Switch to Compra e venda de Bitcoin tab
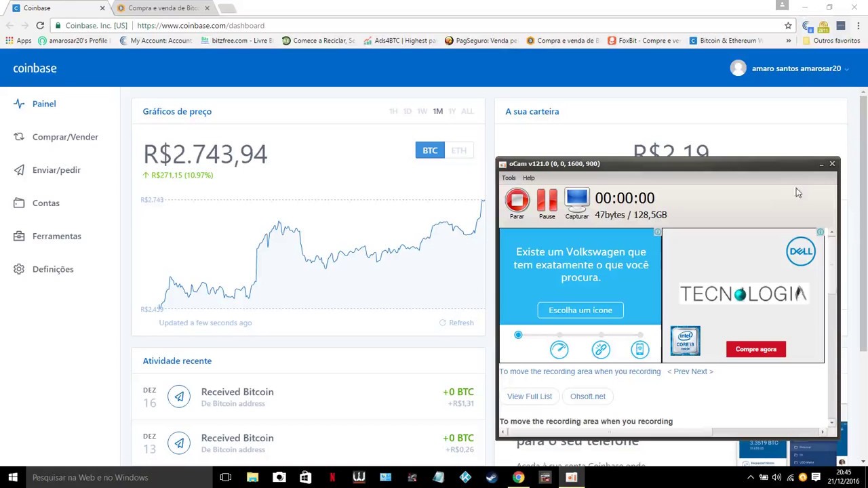Viewport: 868px width, 488px height. pos(163,8)
